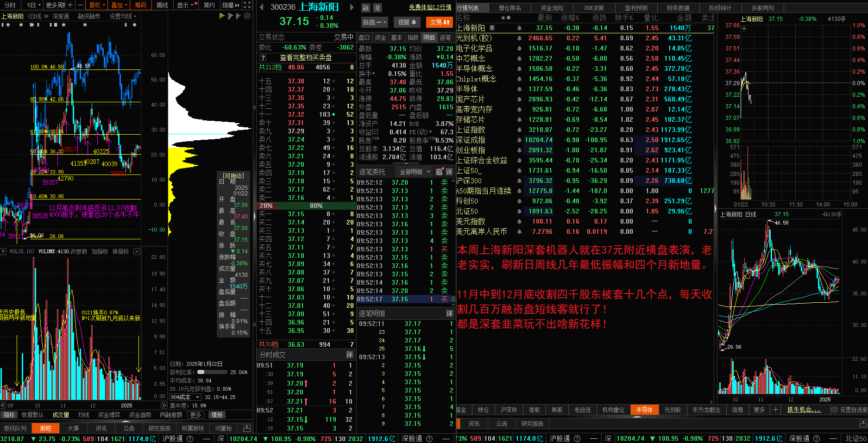Sort the list by the 涨幅% column
Image resolution: width=868 pixels, height=443 pixels.
point(570,18)
